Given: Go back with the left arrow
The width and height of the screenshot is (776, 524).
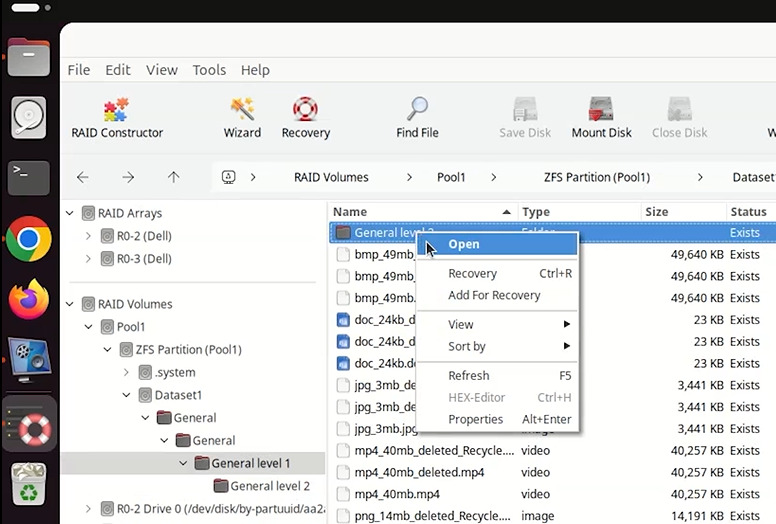Looking at the screenshot, I should (x=83, y=177).
